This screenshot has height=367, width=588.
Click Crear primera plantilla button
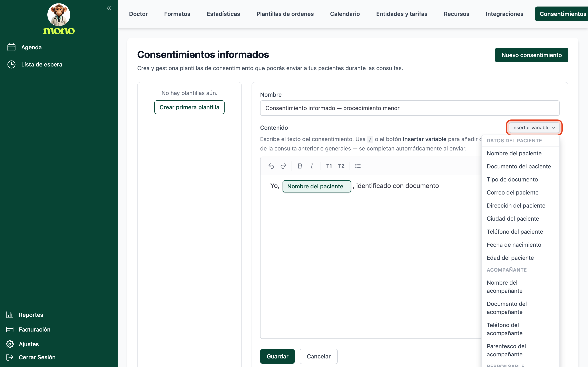click(189, 107)
